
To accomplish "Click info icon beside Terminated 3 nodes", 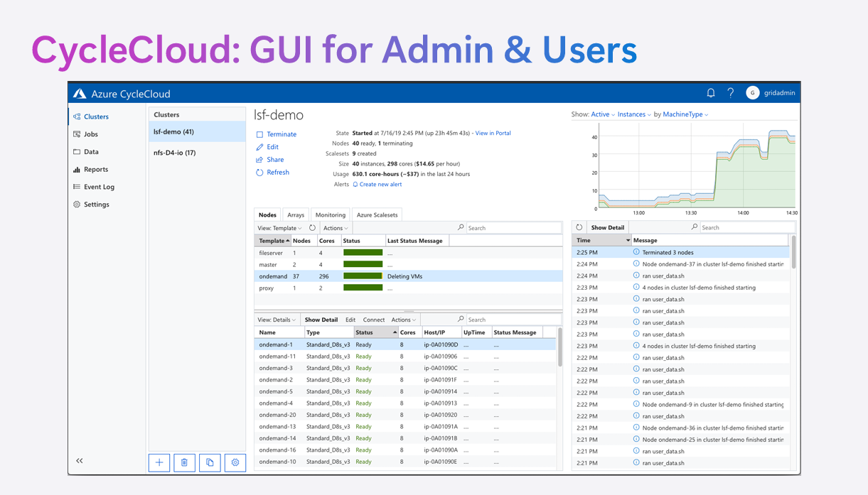I will [636, 252].
